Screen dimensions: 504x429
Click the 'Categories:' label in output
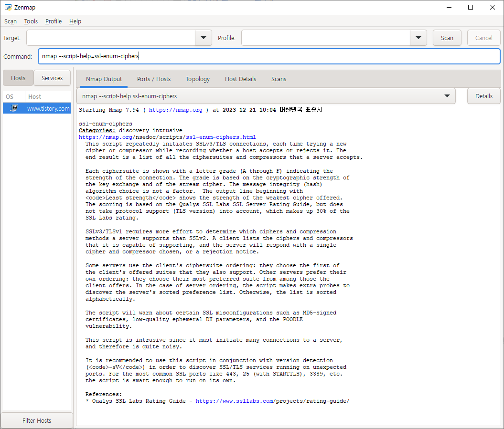point(97,130)
